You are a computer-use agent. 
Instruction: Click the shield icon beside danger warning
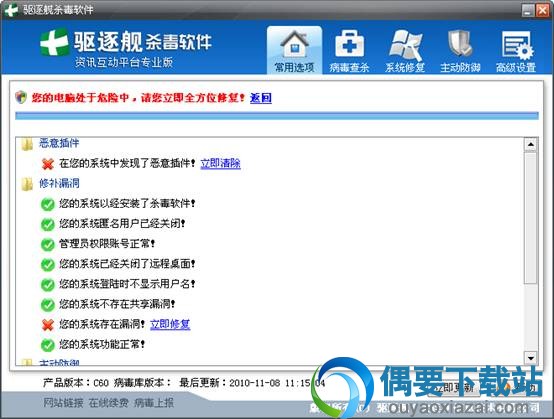click(x=21, y=97)
